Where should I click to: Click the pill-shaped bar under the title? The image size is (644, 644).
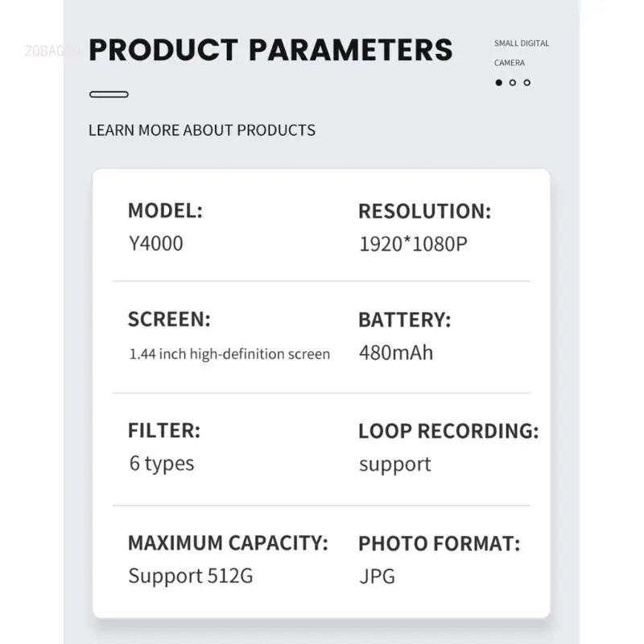(x=109, y=94)
